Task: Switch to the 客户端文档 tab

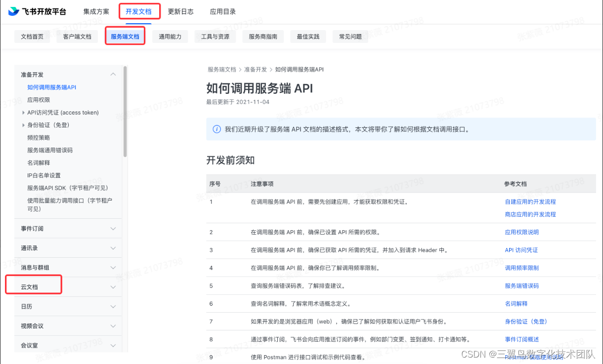Action: click(77, 37)
